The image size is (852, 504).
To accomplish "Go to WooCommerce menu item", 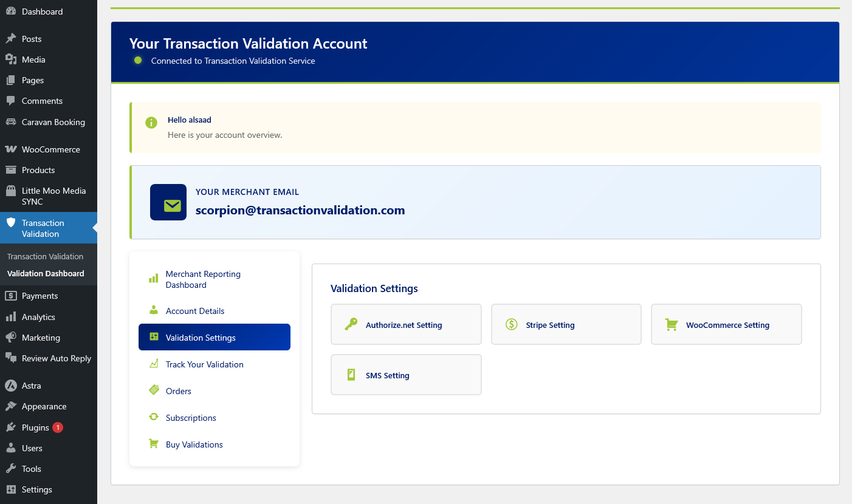I will [49, 149].
